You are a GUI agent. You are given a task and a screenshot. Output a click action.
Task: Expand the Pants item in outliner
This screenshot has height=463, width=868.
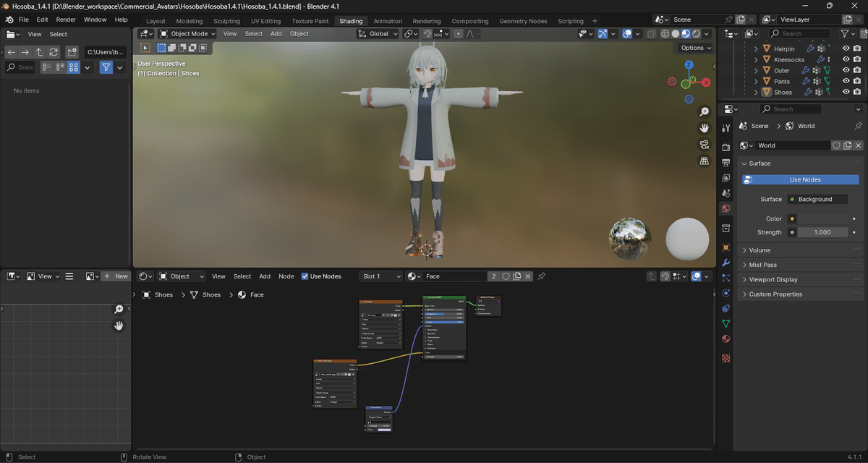(x=757, y=81)
